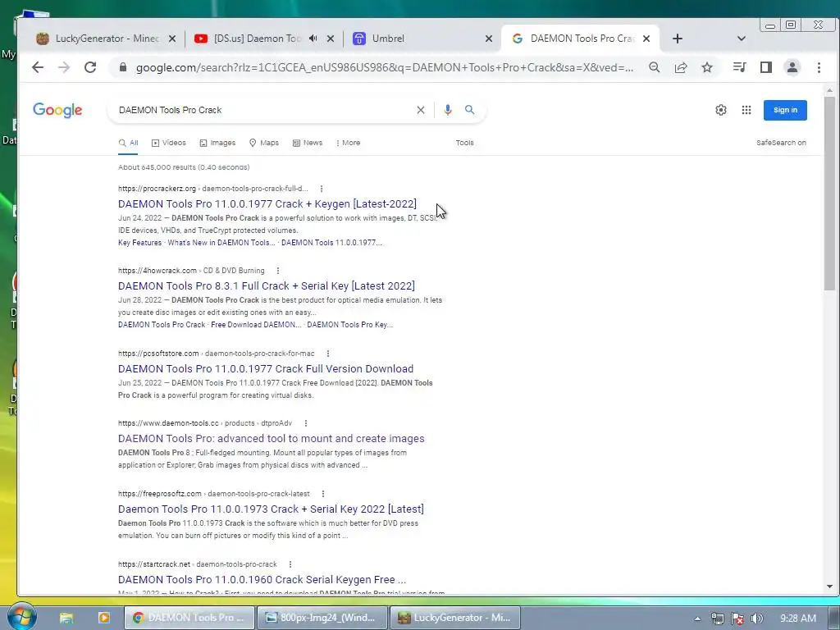The image size is (840, 630).
Task: Select the Maps search filter
Action: [264, 143]
